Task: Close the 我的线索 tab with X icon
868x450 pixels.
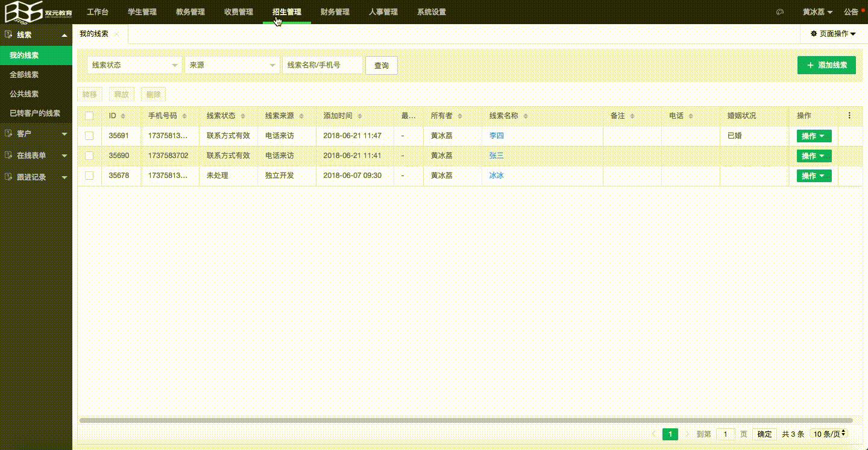Action: tap(117, 34)
